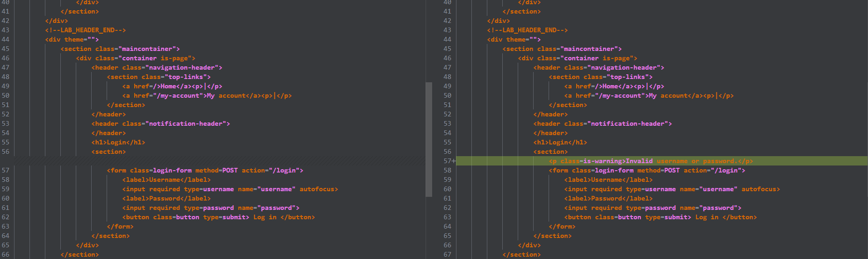The height and width of the screenshot is (259, 868).
Task: Click line number 45 in the right pane
Action: 447,49
